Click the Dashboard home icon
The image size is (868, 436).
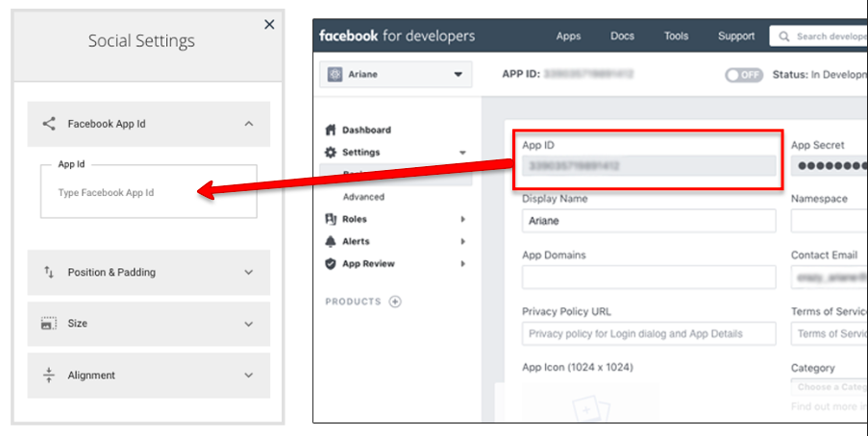tap(331, 130)
